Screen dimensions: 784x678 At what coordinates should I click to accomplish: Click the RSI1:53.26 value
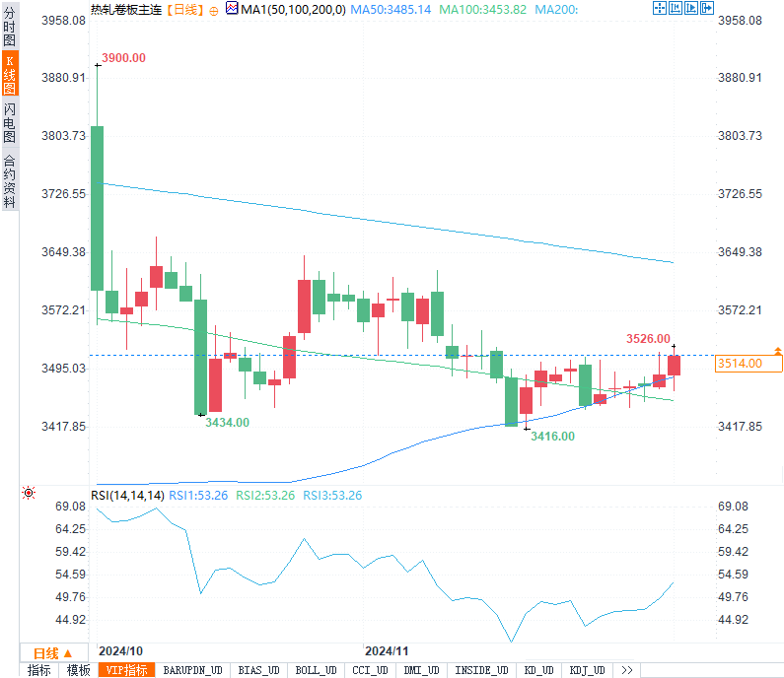(x=198, y=495)
